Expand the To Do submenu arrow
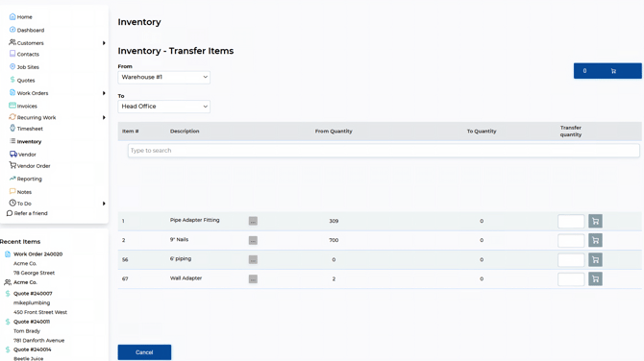644x361 pixels. click(x=104, y=204)
